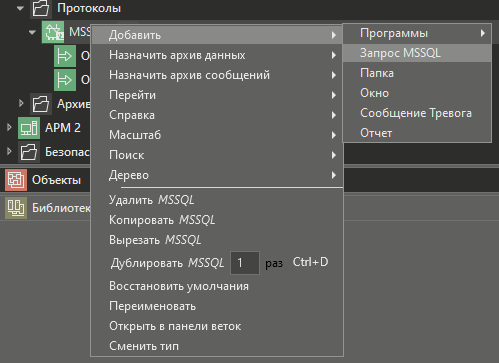499x363 pixels.
Task: Choose Переименовать
Action: tap(217, 306)
